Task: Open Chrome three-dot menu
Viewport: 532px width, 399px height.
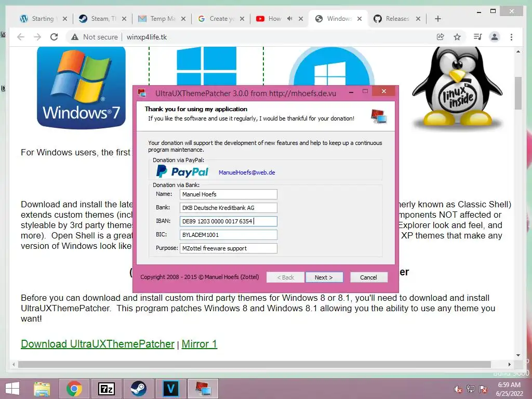Action: point(511,37)
